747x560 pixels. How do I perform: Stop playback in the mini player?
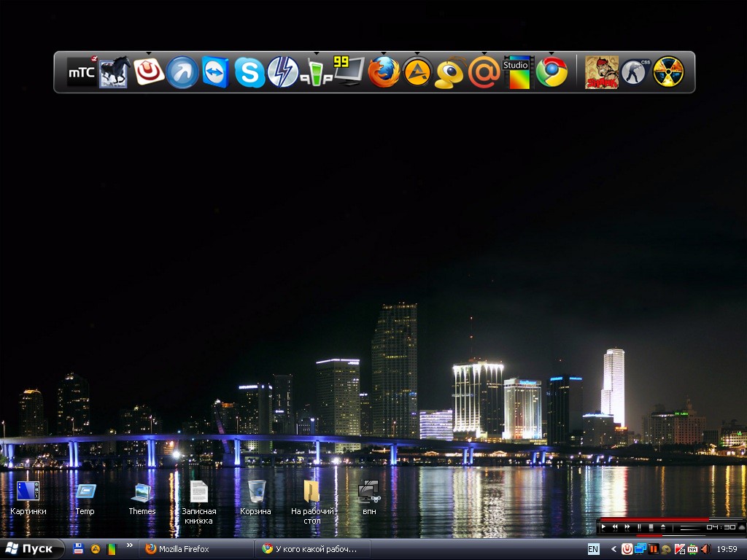651,527
